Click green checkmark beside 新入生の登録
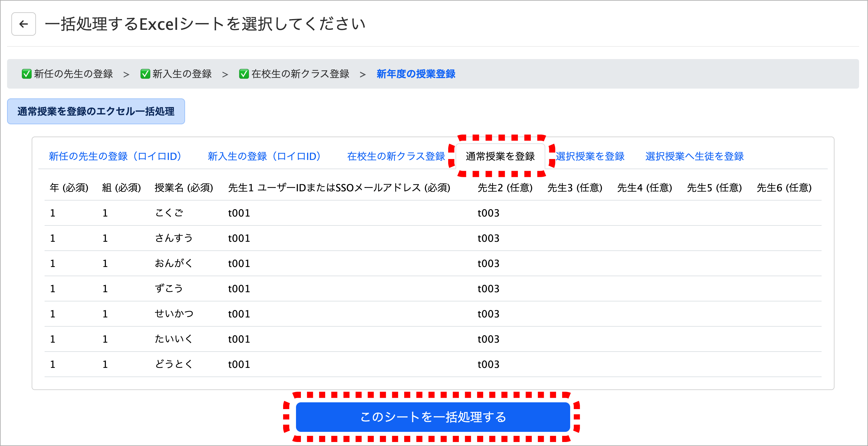The image size is (868, 446). click(145, 74)
